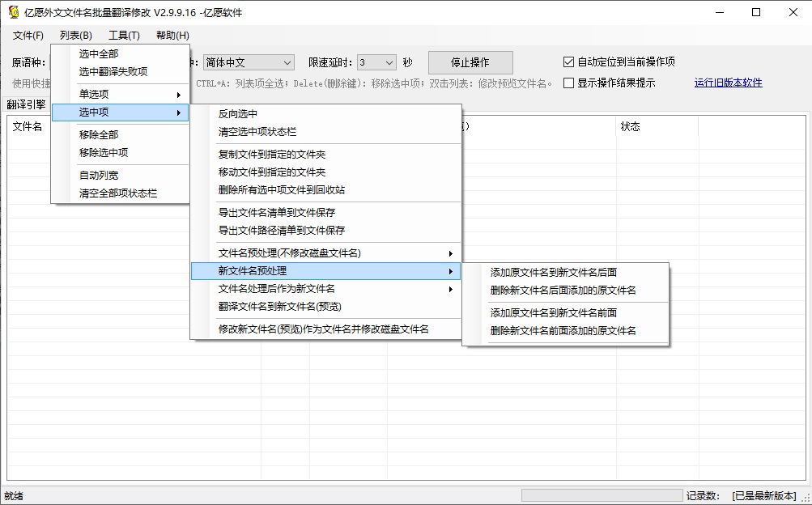Image resolution: width=812 pixels, height=505 pixels.
Task: Select 导出文件名清单到文件保存
Action: [x=325, y=213]
